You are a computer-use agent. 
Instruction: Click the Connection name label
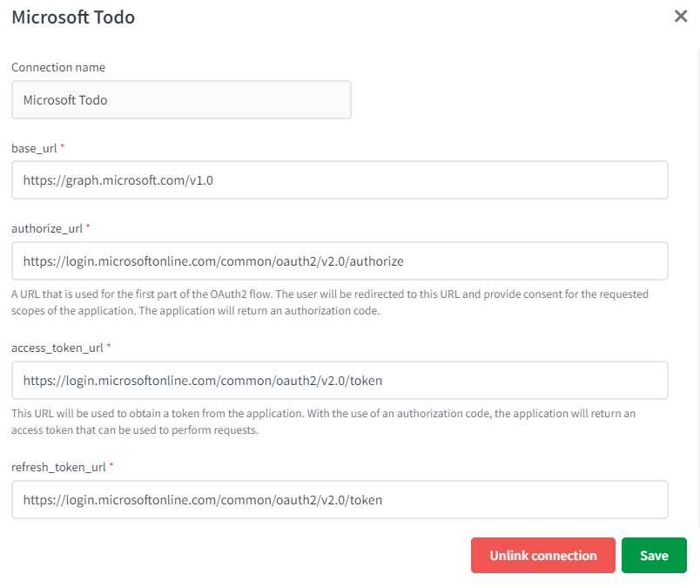click(x=58, y=67)
